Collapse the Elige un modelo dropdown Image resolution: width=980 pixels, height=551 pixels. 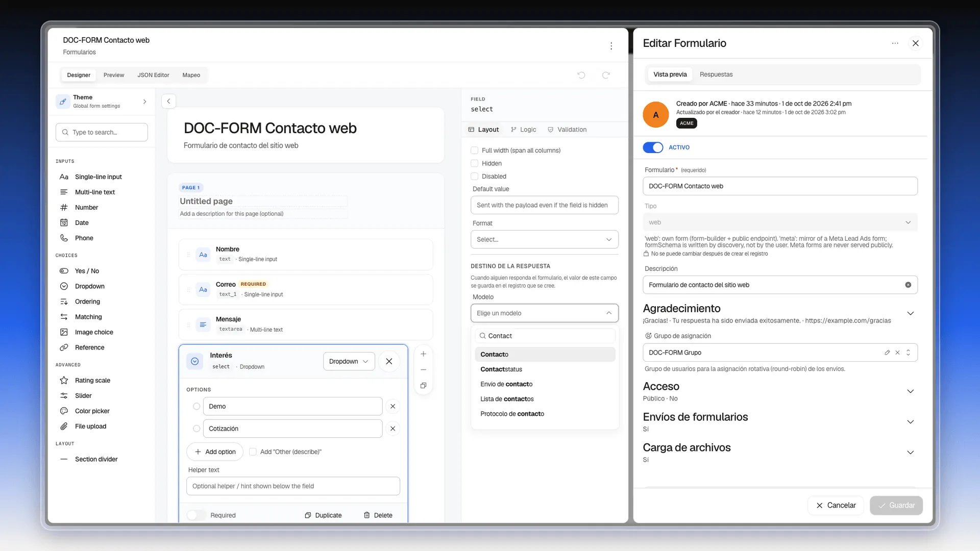click(544, 313)
